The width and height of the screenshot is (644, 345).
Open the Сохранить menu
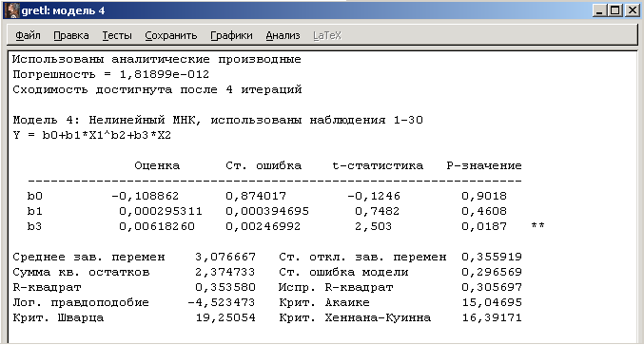pos(171,36)
